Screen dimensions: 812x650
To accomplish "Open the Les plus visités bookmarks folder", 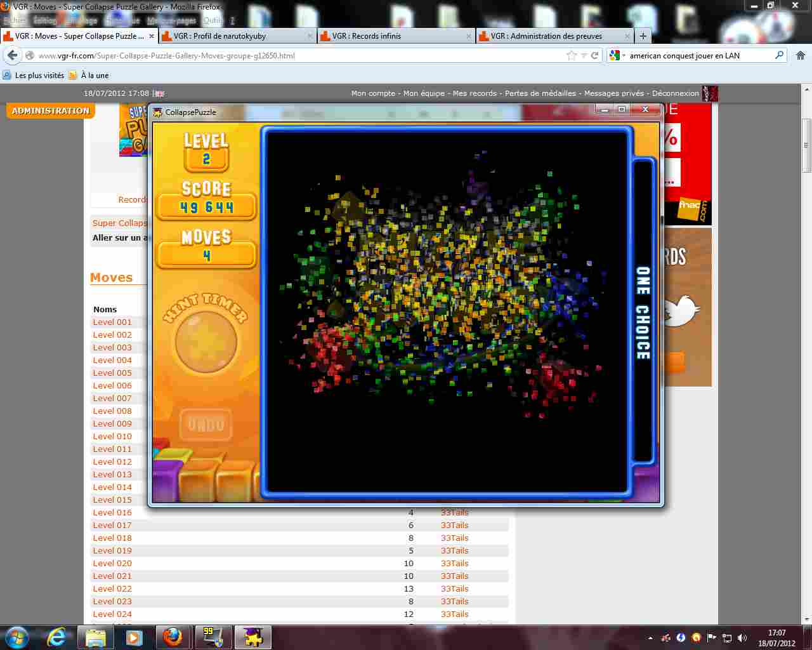I will (34, 75).
